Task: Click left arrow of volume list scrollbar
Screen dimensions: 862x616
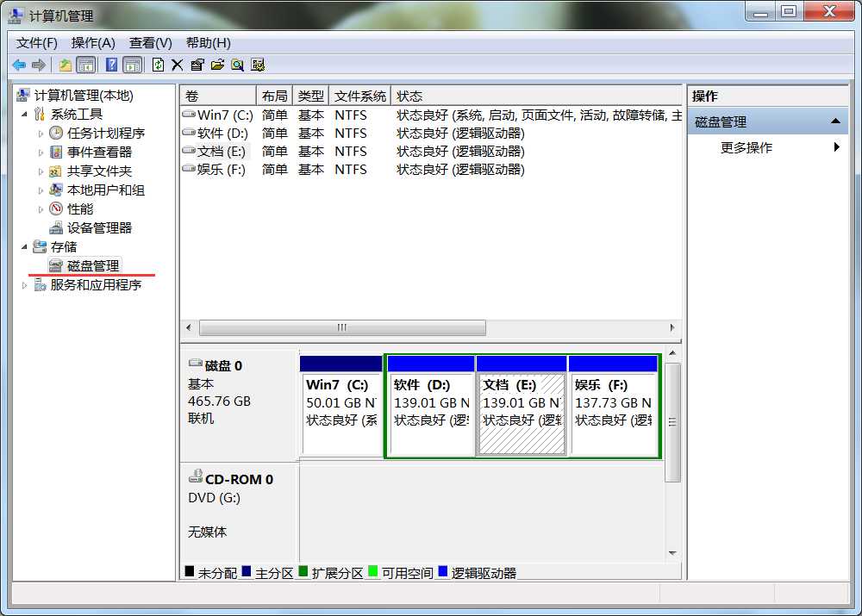Action: coord(189,327)
